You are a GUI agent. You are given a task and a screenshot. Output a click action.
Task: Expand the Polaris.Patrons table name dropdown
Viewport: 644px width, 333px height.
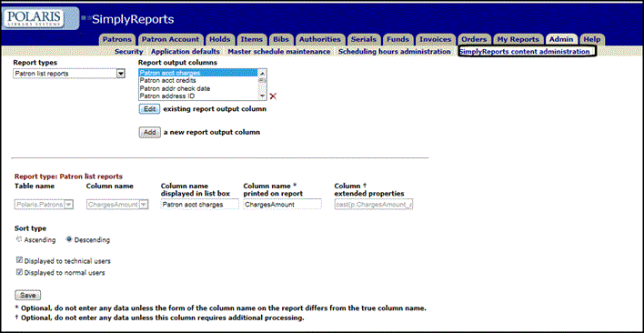(68, 204)
